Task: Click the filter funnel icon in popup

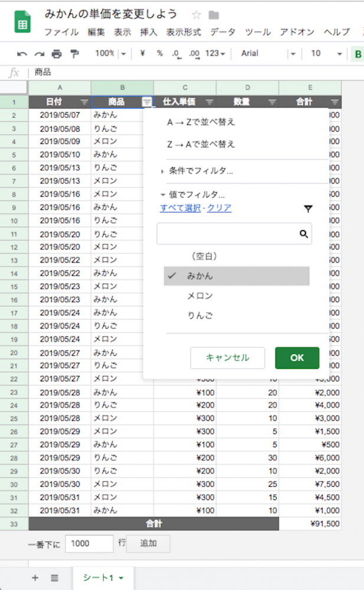Action: 308,209
